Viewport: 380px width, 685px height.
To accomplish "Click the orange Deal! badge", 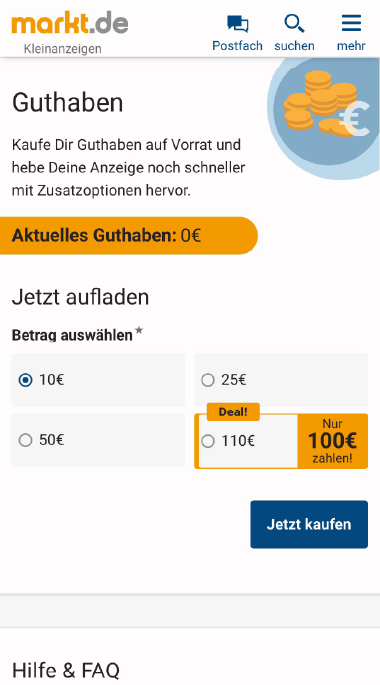I will [x=233, y=412].
